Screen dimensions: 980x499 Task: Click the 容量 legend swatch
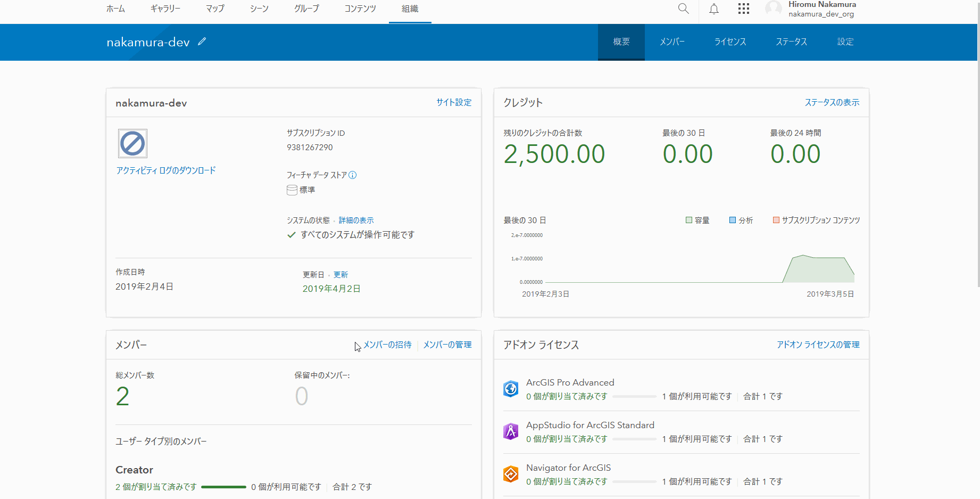point(689,220)
